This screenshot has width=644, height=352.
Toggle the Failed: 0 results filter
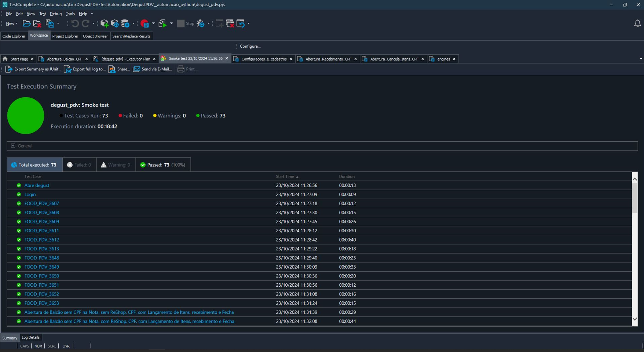pyautogui.click(x=79, y=165)
